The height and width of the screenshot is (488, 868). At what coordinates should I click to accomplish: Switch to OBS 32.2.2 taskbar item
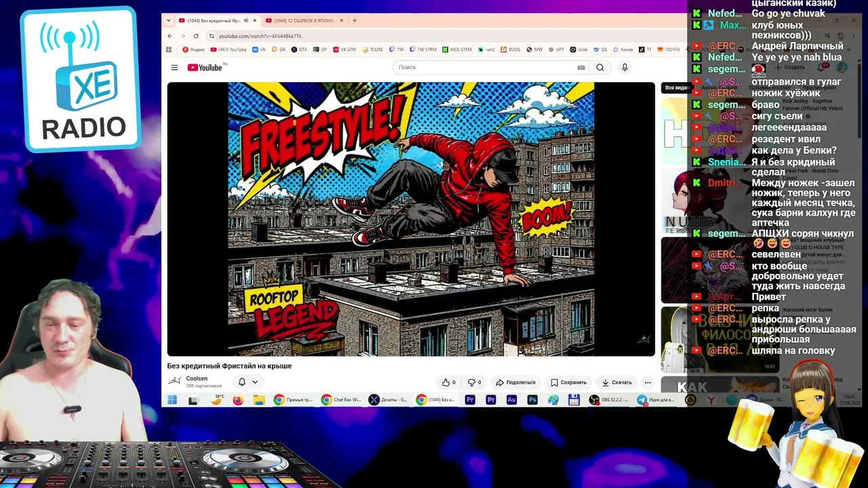(x=609, y=400)
